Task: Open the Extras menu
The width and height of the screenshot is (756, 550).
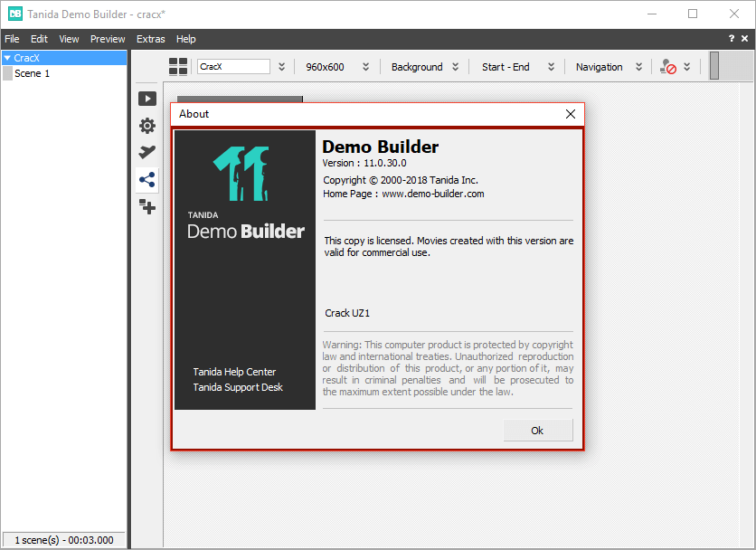Action: pyautogui.click(x=150, y=39)
